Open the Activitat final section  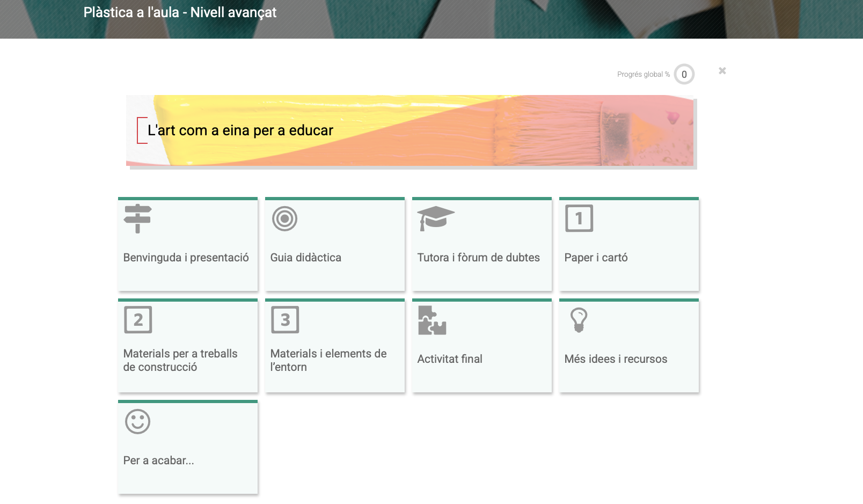pyautogui.click(x=450, y=359)
